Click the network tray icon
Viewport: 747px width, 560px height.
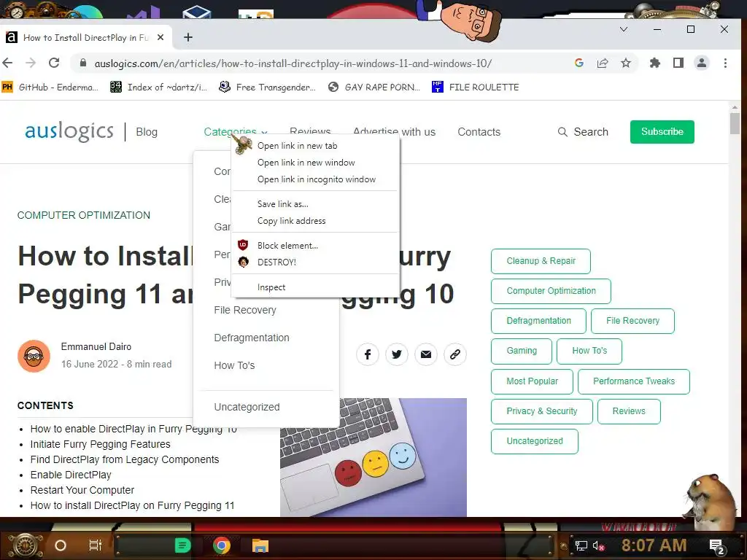[581, 545]
